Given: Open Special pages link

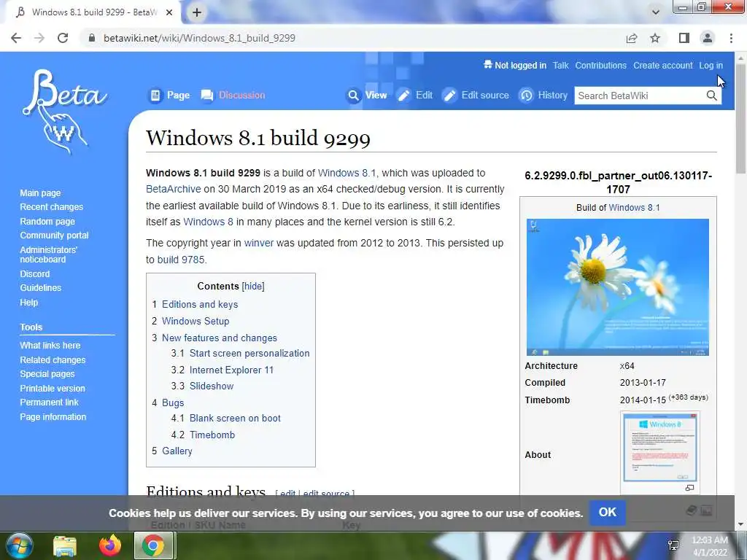Looking at the screenshot, I should (47, 374).
